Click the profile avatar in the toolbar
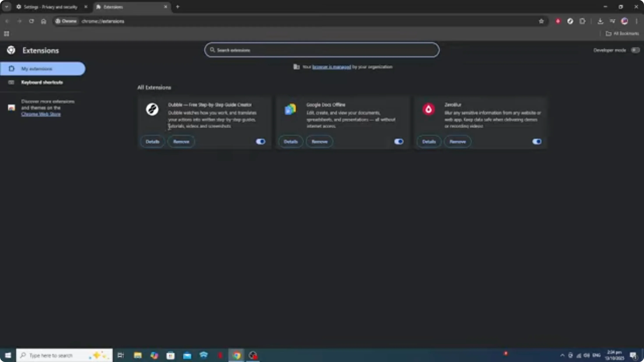This screenshot has height=362, width=644. (625, 21)
